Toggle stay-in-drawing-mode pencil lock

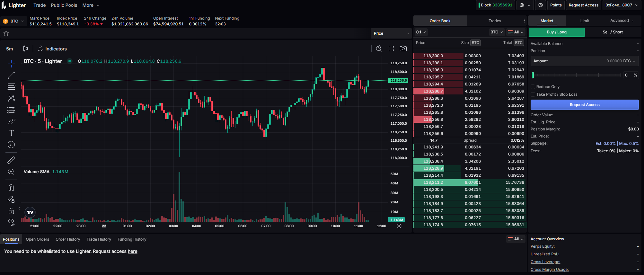click(x=11, y=200)
